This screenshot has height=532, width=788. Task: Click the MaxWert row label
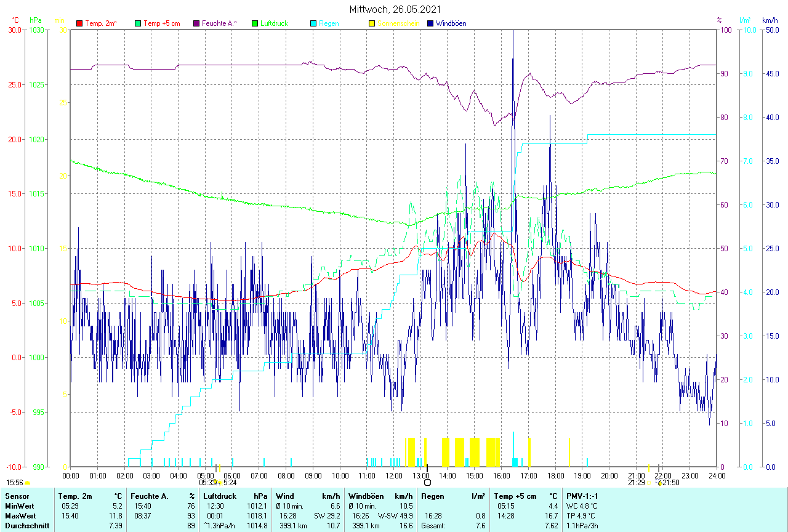pos(21,515)
